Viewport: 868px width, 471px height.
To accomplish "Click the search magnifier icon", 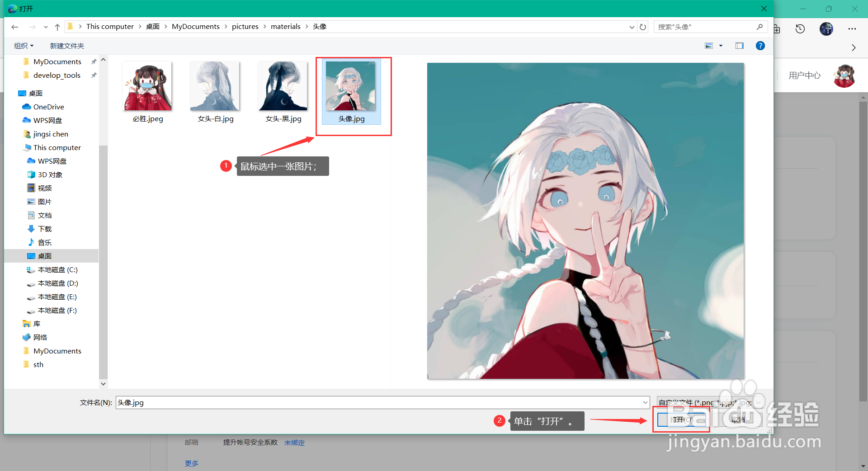I will click(x=760, y=27).
